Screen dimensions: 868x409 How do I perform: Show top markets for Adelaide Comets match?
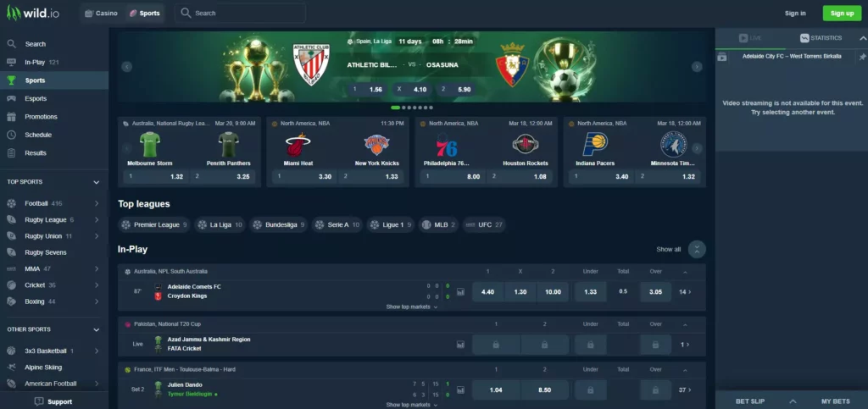coord(412,307)
